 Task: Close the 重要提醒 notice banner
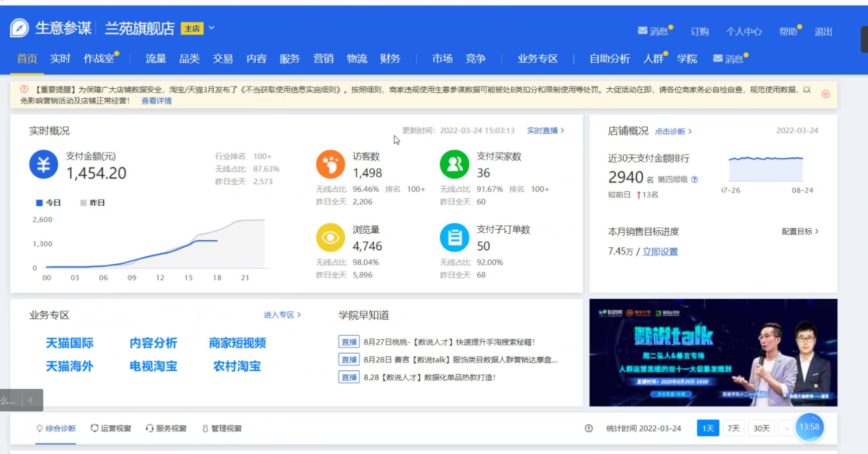coord(825,94)
